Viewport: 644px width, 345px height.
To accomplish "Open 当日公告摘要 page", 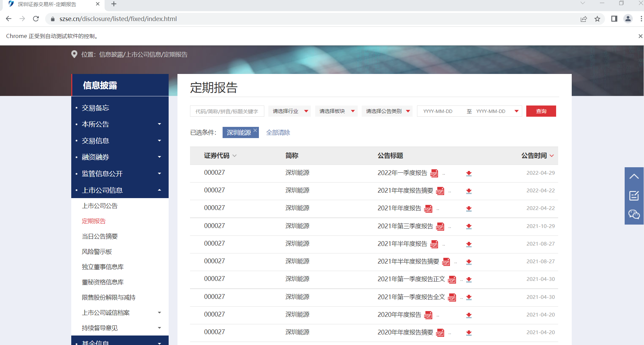I will [100, 236].
